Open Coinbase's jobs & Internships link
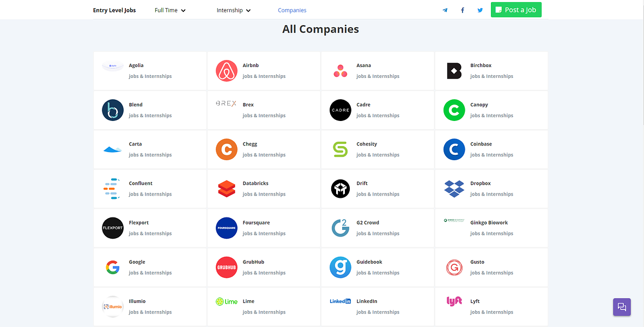The height and width of the screenshot is (327, 644). (491, 155)
